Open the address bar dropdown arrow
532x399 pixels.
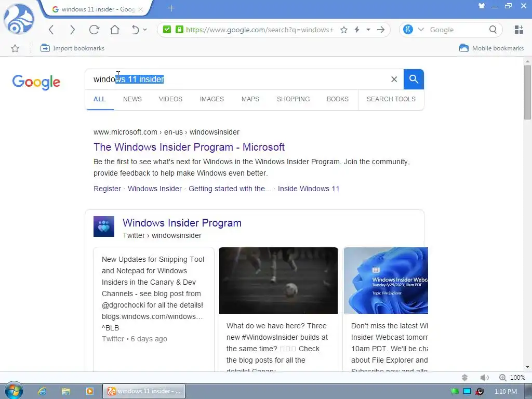(x=368, y=30)
